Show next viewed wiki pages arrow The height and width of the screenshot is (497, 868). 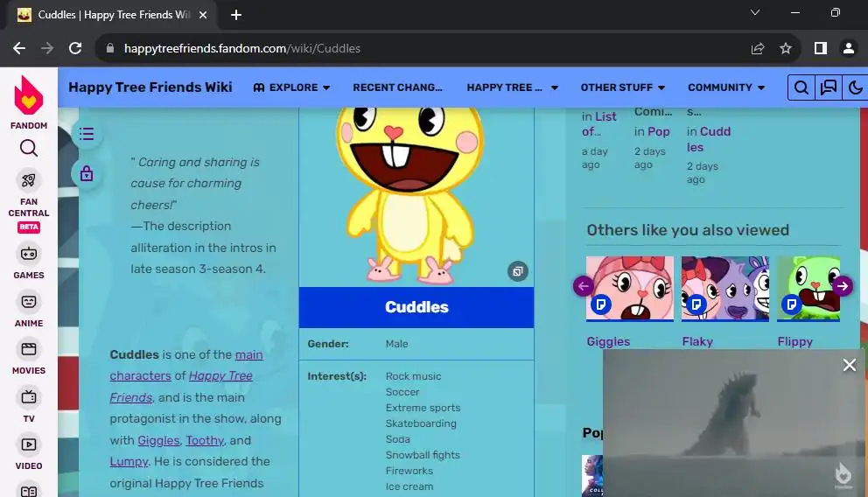coord(843,286)
